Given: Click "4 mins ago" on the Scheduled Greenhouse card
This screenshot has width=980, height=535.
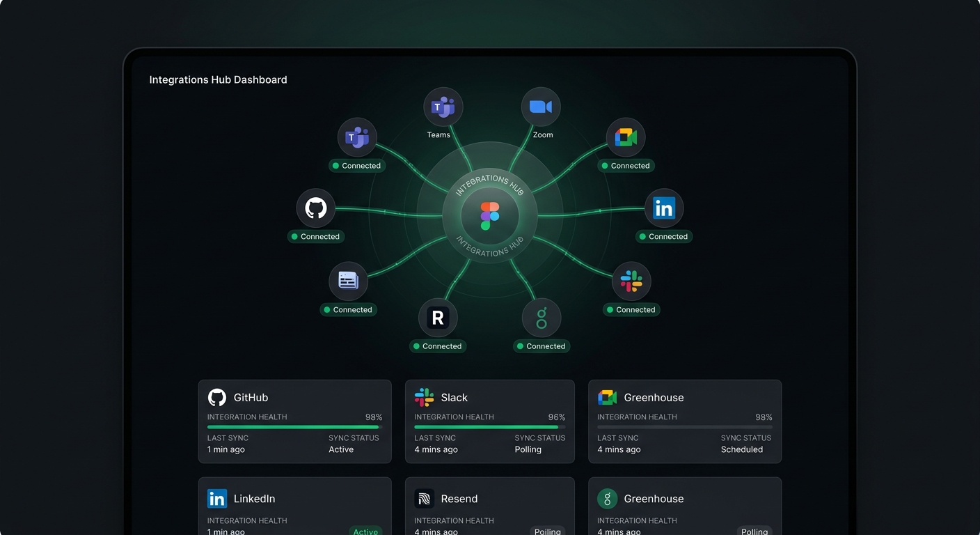Looking at the screenshot, I should pos(619,450).
